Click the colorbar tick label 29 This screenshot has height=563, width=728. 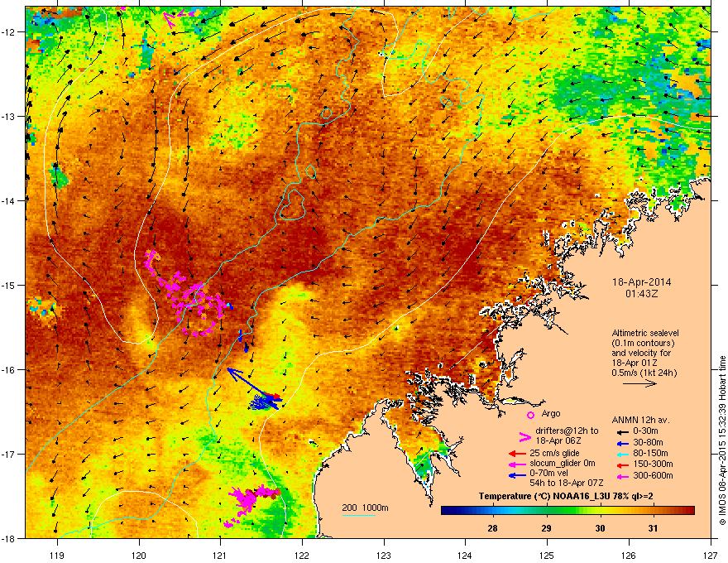click(547, 528)
